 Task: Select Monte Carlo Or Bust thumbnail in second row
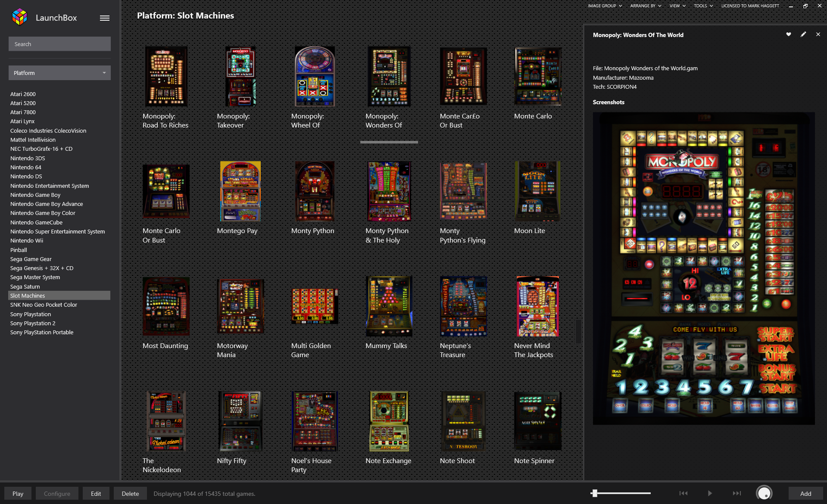click(x=166, y=191)
